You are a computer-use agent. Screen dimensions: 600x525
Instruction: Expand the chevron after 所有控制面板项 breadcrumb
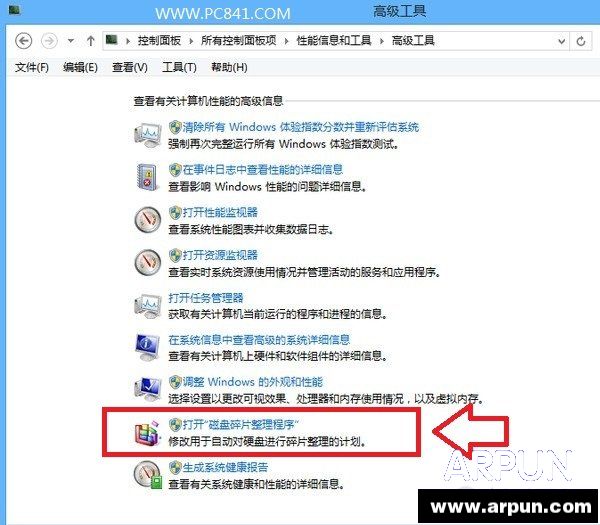286,41
